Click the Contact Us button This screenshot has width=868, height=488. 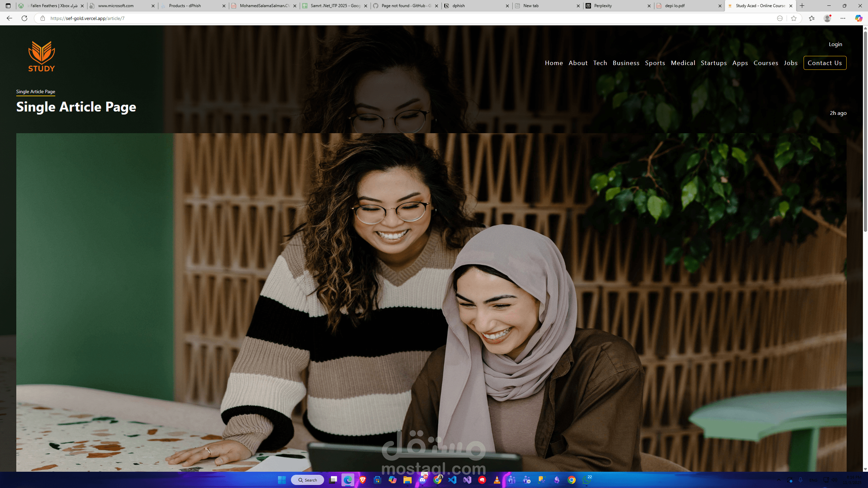click(x=825, y=63)
